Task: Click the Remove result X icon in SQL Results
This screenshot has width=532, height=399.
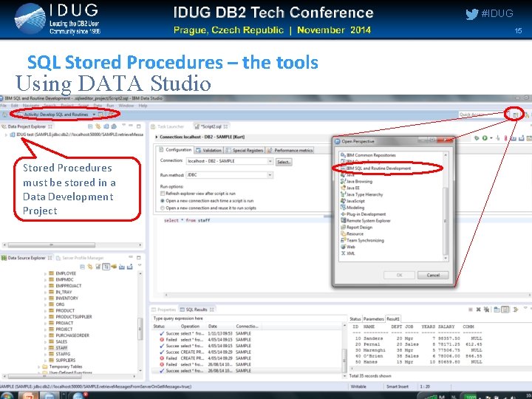Action: click(478, 310)
